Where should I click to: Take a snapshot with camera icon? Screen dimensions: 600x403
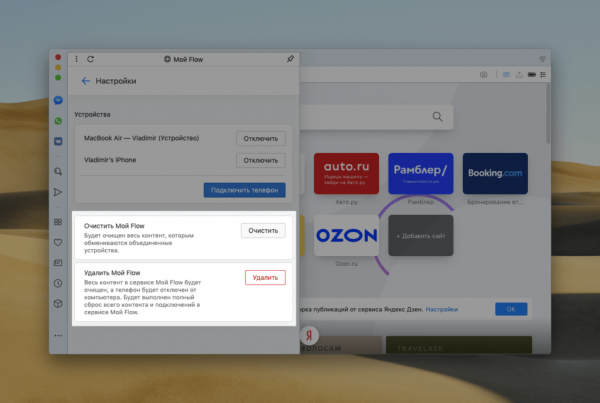click(x=484, y=75)
